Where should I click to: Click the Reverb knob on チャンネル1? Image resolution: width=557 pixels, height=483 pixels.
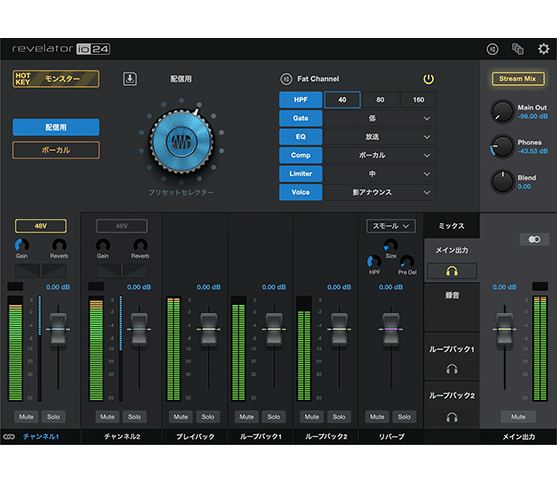click(x=59, y=245)
